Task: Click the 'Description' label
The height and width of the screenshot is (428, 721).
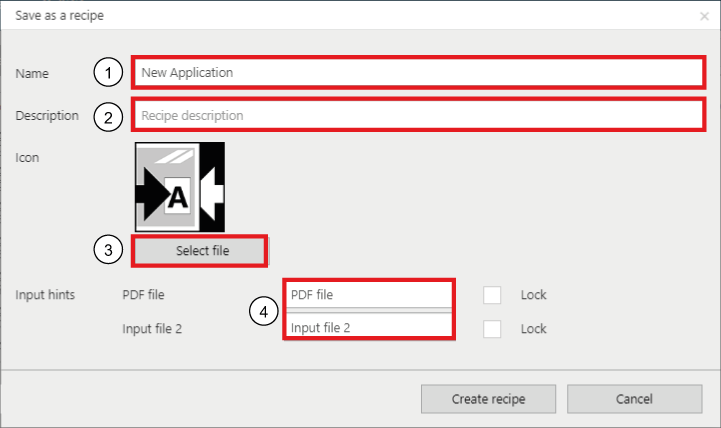Action: point(47,115)
